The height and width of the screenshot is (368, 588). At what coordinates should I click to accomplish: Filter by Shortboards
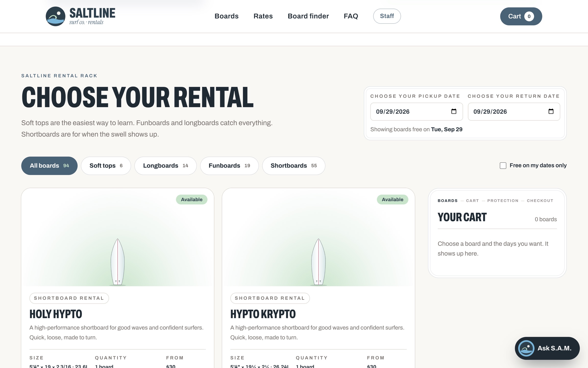[294, 166]
